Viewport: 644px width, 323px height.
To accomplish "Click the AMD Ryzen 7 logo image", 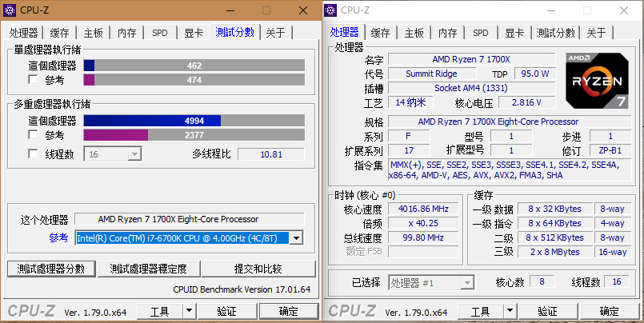I will (597, 81).
